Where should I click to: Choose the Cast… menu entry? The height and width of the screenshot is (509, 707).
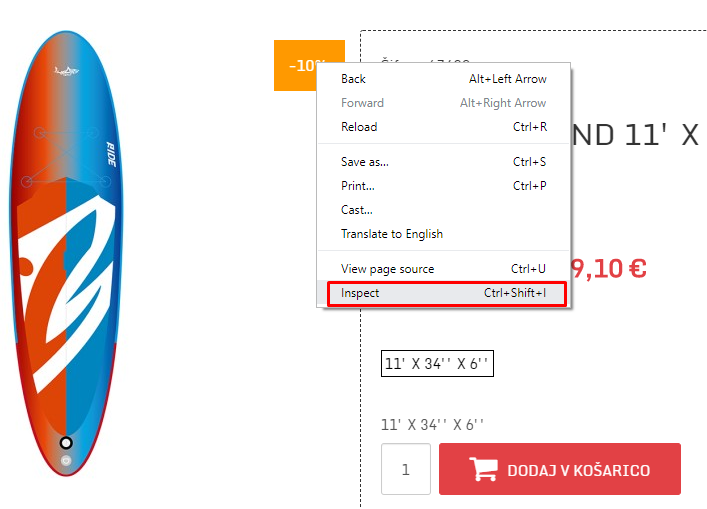444,210
